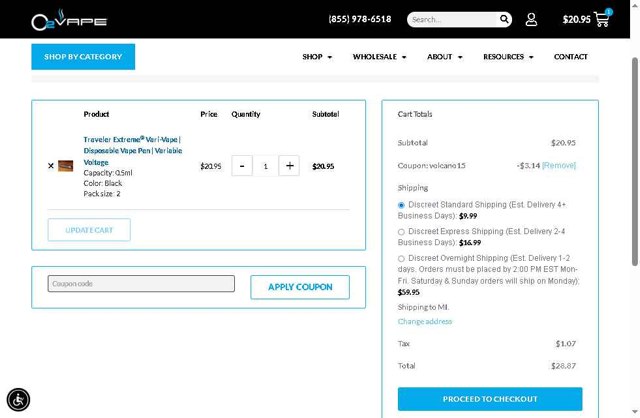Click PROCEED TO CHECKOUT button
The image size is (640, 418).
[x=490, y=399]
